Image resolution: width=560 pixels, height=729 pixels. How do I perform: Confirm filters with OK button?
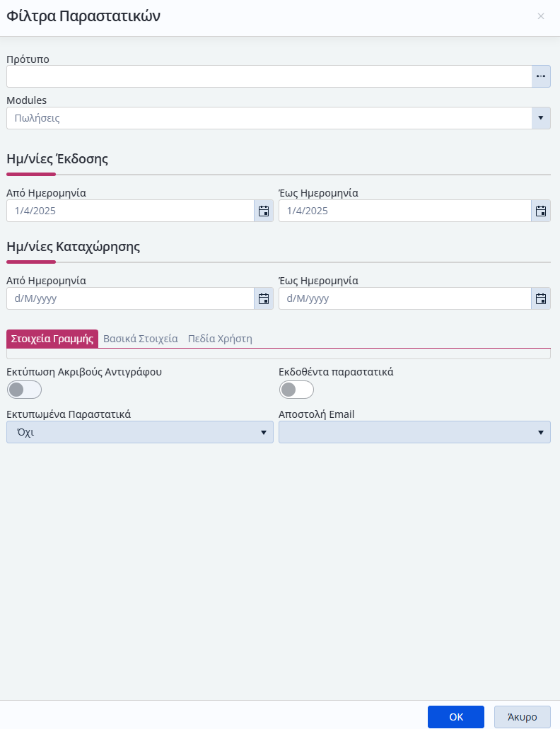(x=456, y=717)
